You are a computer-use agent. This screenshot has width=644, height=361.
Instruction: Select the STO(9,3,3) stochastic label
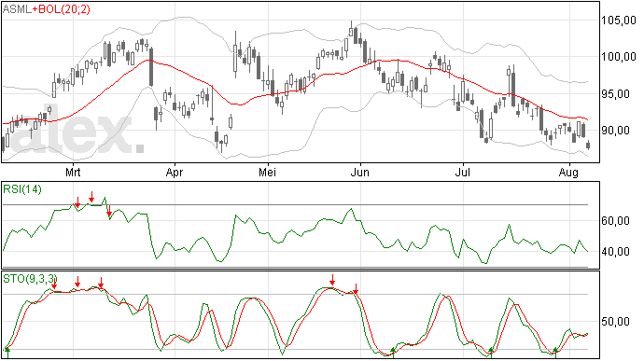coord(30,279)
